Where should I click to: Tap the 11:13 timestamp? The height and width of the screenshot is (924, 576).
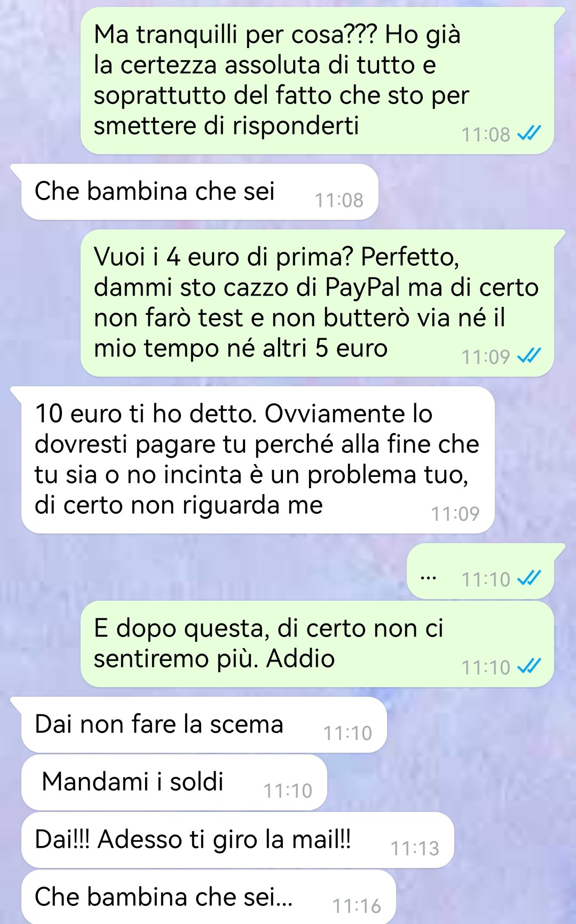coord(415,848)
